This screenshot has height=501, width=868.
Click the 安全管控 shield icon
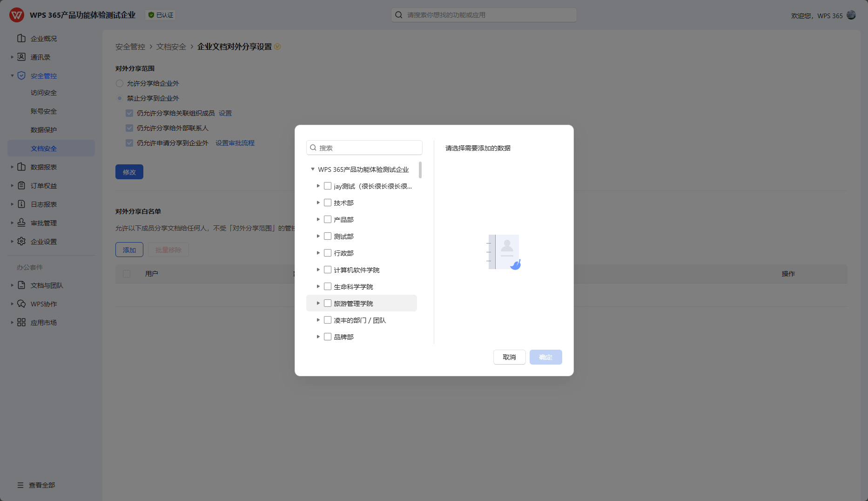point(21,75)
